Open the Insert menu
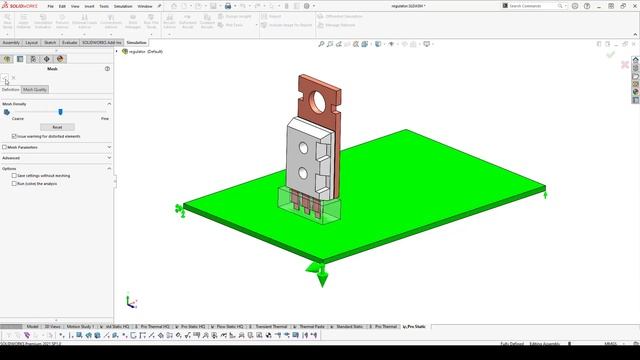 click(x=89, y=6)
